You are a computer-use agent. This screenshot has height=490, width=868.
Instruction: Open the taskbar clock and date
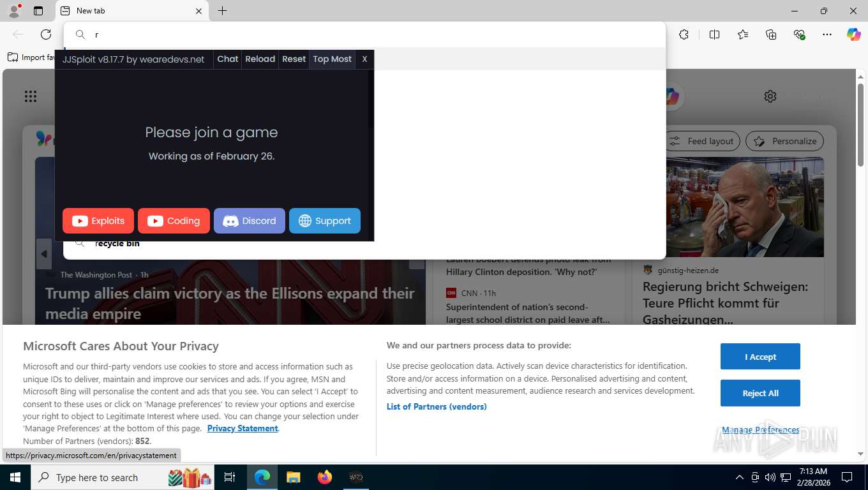[x=812, y=477]
